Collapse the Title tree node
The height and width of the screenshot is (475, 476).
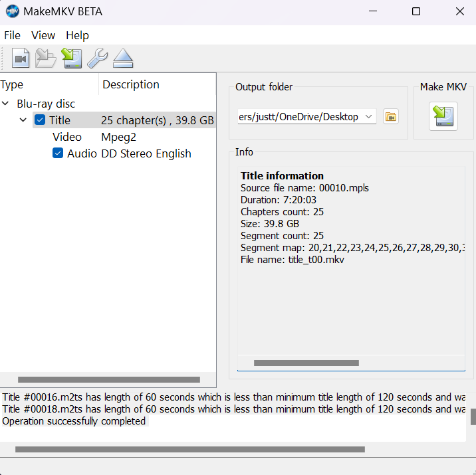tap(23, 120)
